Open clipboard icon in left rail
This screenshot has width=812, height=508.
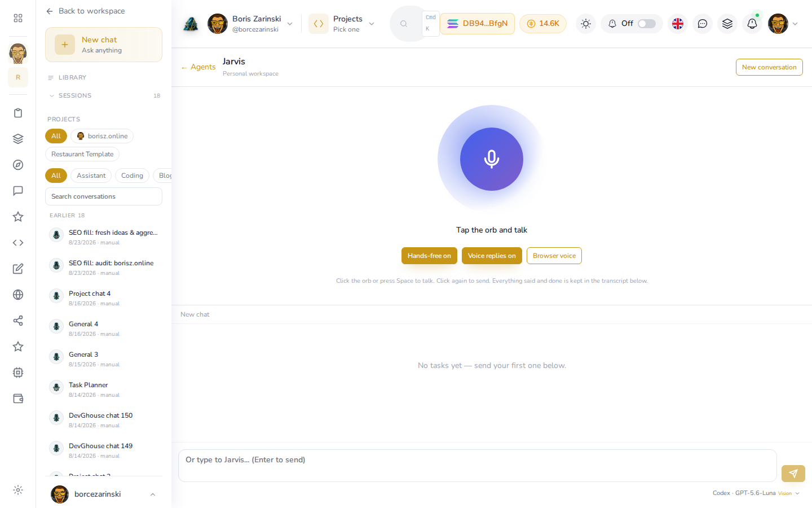pos(18,113)
